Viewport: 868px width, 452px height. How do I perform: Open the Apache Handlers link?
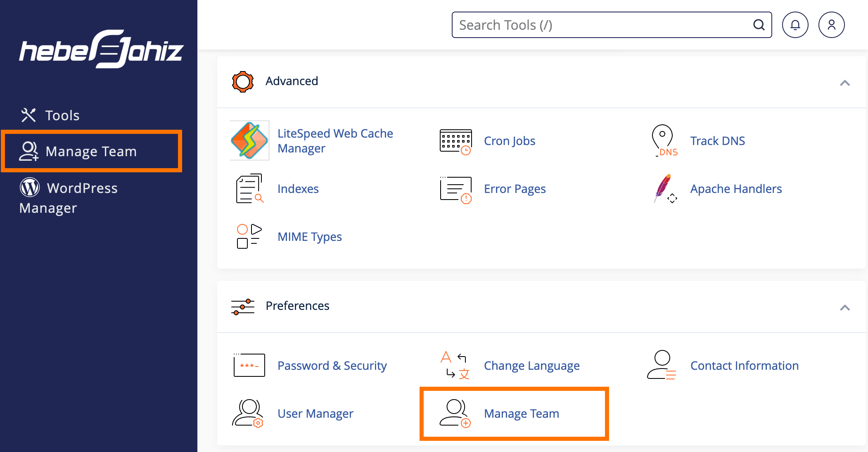736,189
